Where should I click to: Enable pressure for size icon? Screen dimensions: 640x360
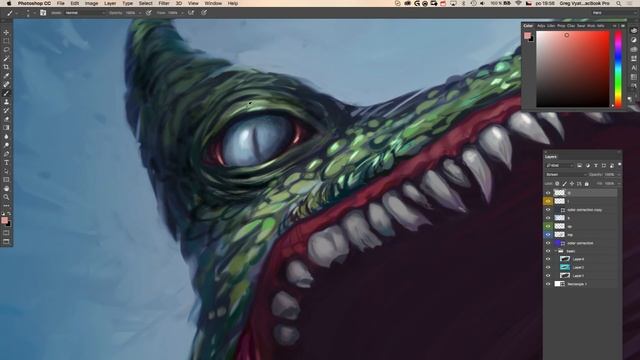click(x=204, y=13)
